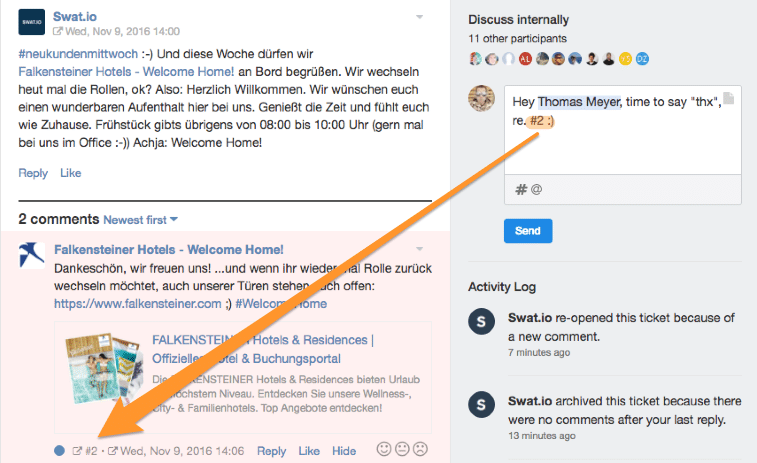Open the Swat.io page name link
757x463 pixels.
coord(75,16)
